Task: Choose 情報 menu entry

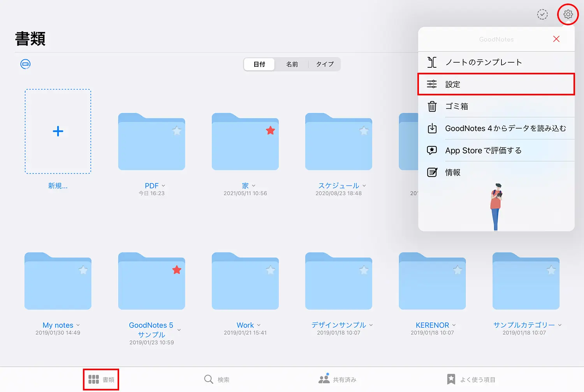Action: pyautogui.click(x=496, y=172)
